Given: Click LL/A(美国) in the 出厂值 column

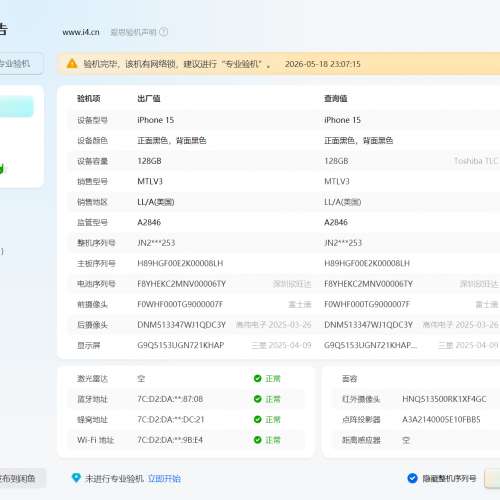Looking at the screenshot, I should click(156, 202).
